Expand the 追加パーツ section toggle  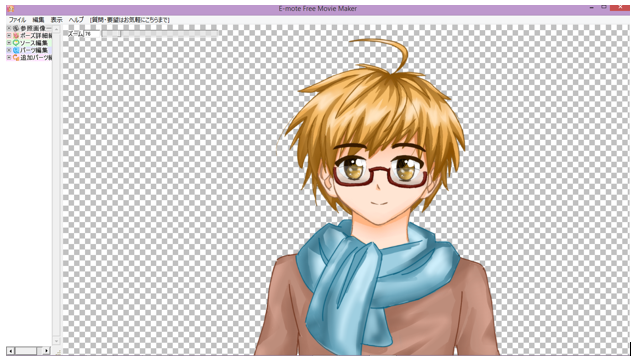pos(9,57)
